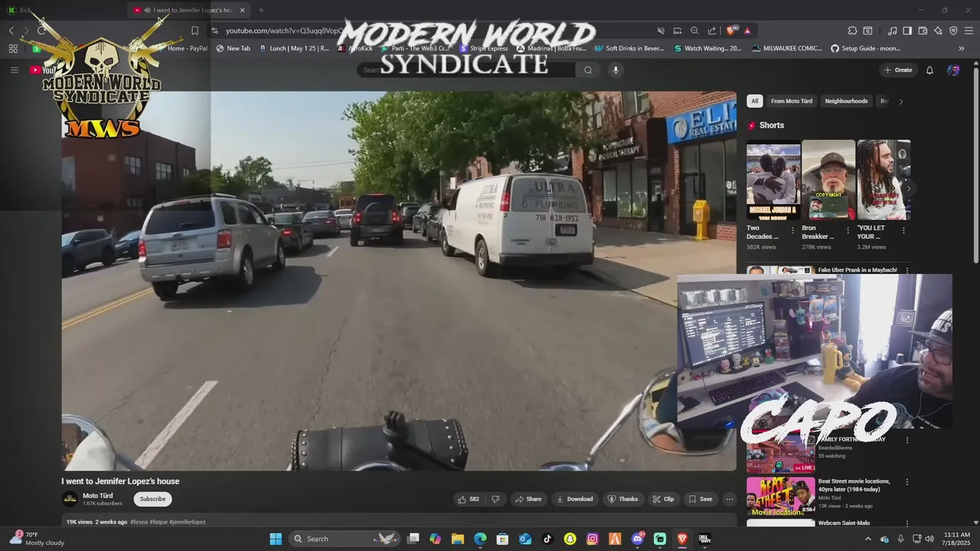Like the video with 582 likes
Image resolution: width=980 pixels, height=551 pixels.
tap(468, 499)
